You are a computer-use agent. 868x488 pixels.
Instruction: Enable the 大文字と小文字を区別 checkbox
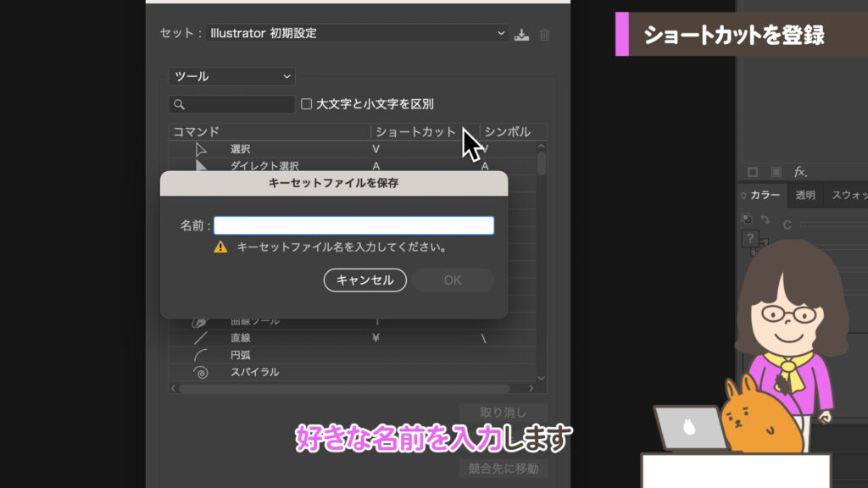point(305,103)
